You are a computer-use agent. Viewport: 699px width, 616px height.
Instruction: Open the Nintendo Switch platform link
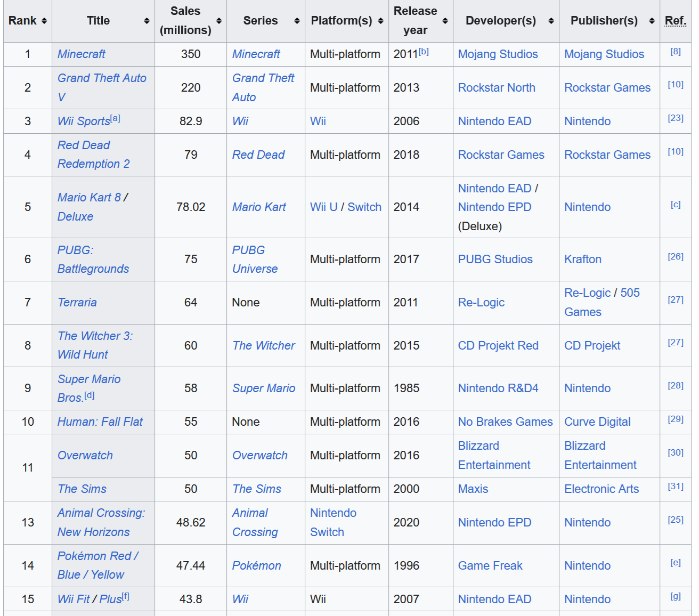coord(334,522)
